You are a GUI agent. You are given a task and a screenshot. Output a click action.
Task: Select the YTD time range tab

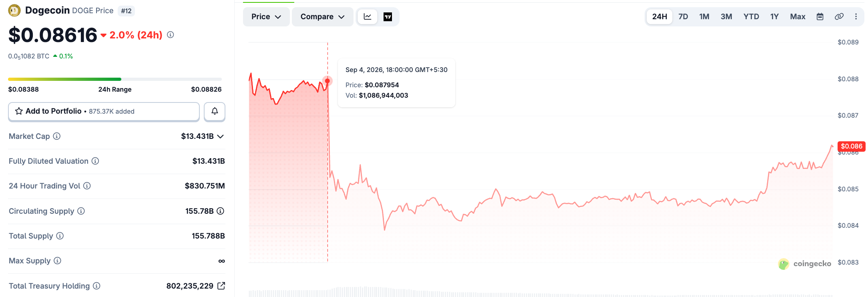click(751, 16)
